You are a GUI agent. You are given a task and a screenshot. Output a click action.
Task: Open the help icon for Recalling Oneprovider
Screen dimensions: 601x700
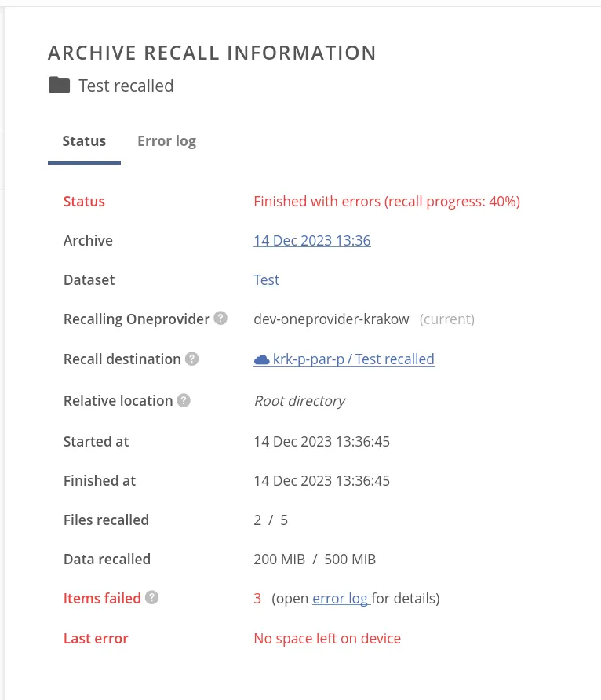[220, 318]
